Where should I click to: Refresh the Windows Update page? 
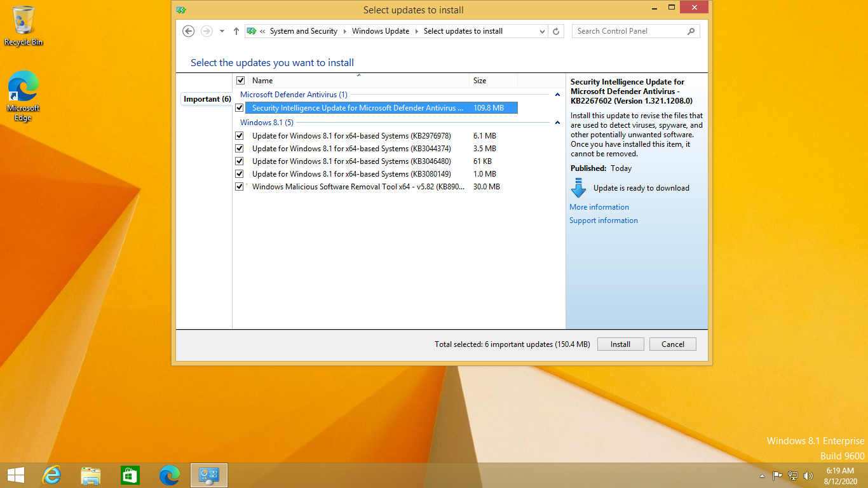coord(556,31)
